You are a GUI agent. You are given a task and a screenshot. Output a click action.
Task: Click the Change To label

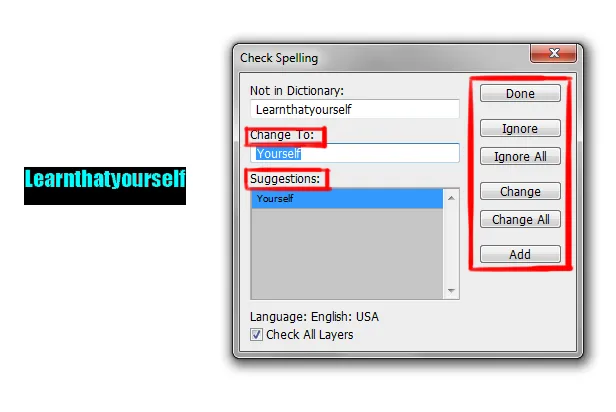coord(286,135)
